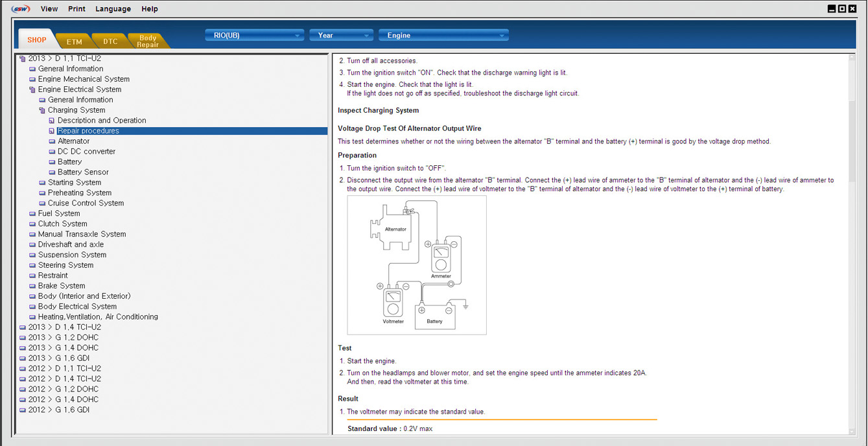Open the Print menu
Screen dimensions: 868x446
pyautogui.click(x=76, y=9)
